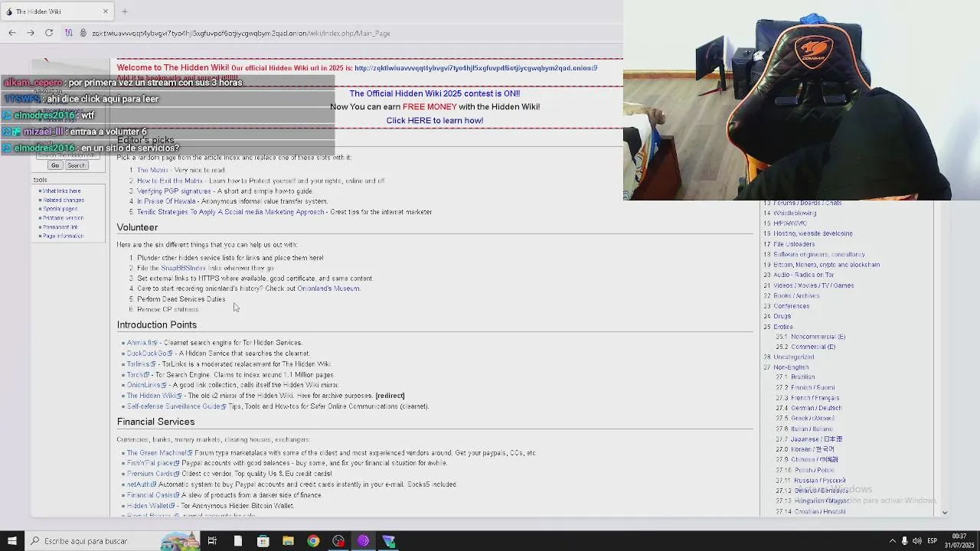
Task: Jump to Hosting, website developing entry
Action: click(813, 233)
